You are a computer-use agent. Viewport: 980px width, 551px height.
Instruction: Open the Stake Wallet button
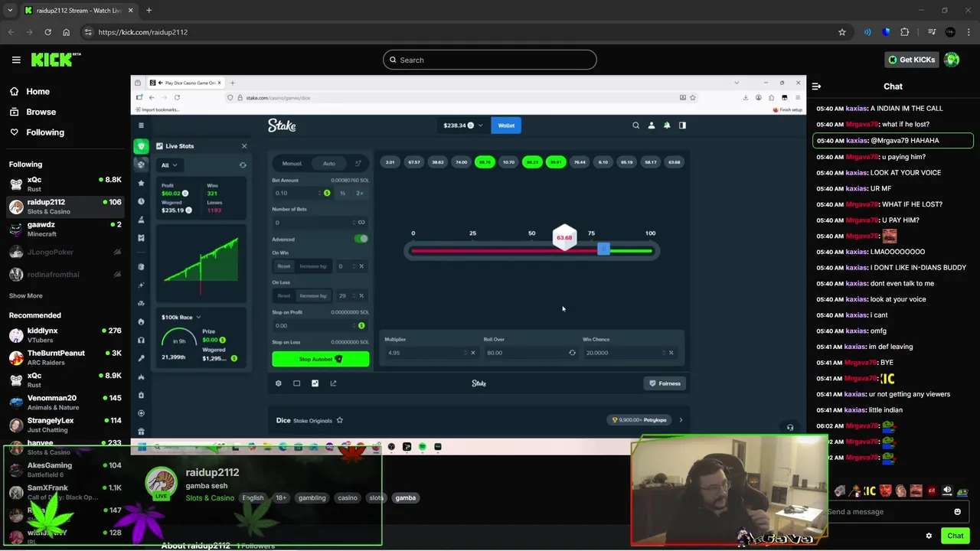[506, 126]
